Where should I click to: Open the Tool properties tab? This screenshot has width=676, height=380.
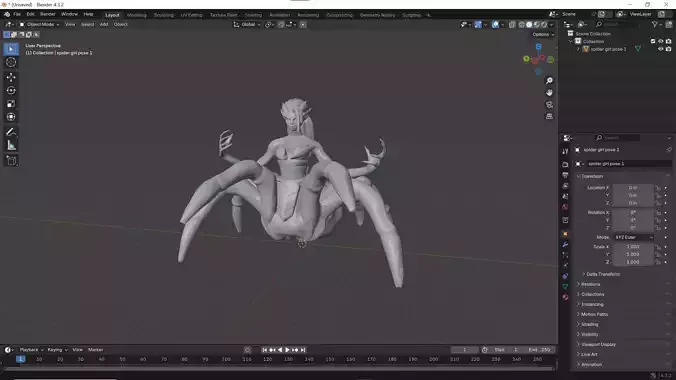[x=565, y=151]
